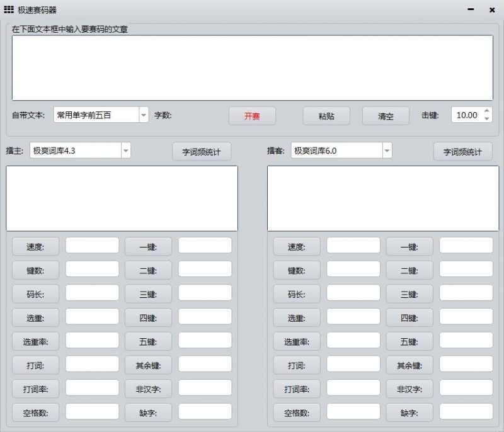Increase the 击键 value with the up stepper
504x432 pixels.
pos(485,111)
